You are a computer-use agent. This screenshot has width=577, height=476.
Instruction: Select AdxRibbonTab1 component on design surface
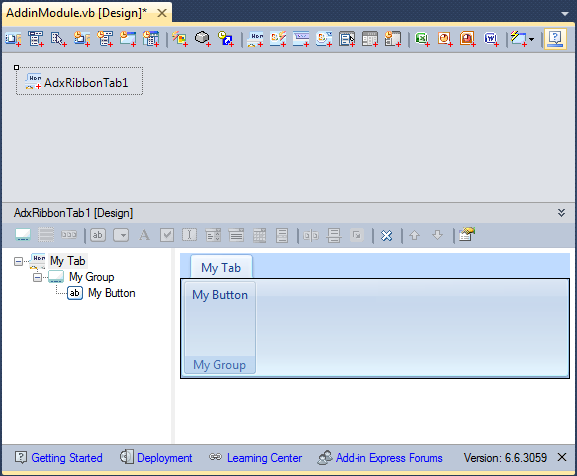click(x=79, y=81)
